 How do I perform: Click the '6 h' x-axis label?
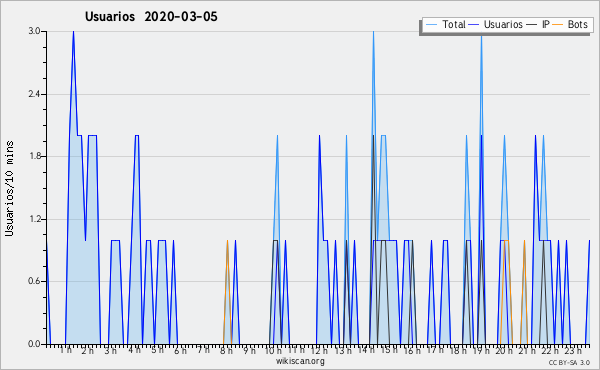pyautogui.click(x=180, y=351)
